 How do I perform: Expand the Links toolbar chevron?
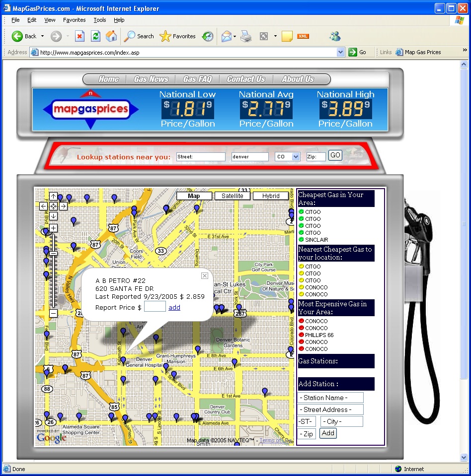pyautogui.click(x=465, y=50)
